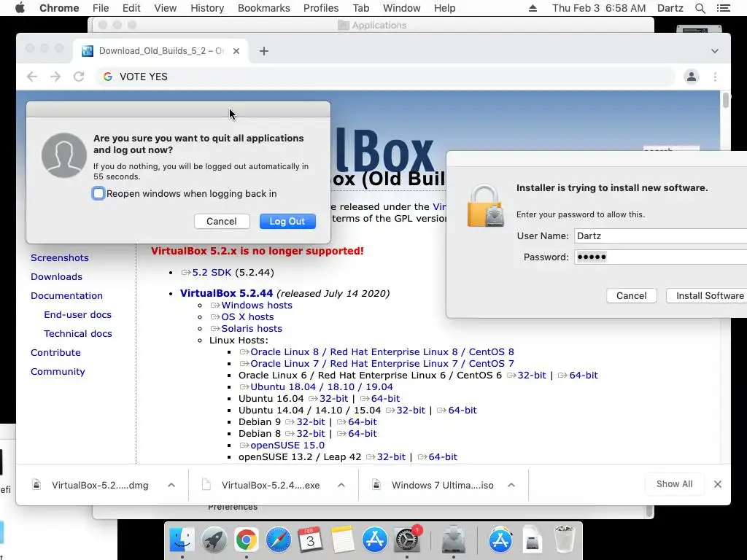This screenshot has width=747, height=560.
Task: Expand options for VirtualBox-5.2.4 exe download
Action: click(341, 485)
